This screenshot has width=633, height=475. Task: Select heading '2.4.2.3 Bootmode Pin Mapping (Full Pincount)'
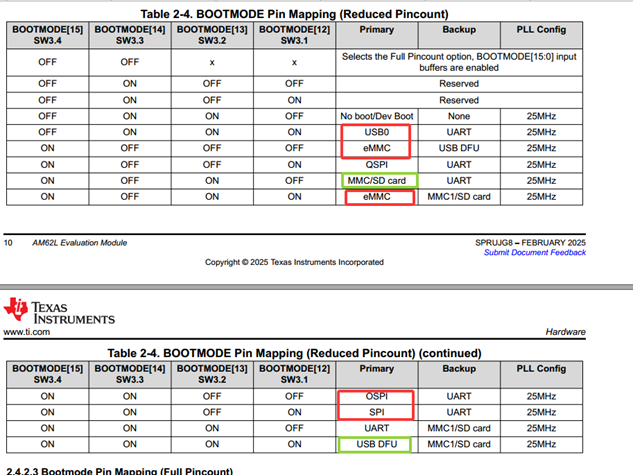119,471
